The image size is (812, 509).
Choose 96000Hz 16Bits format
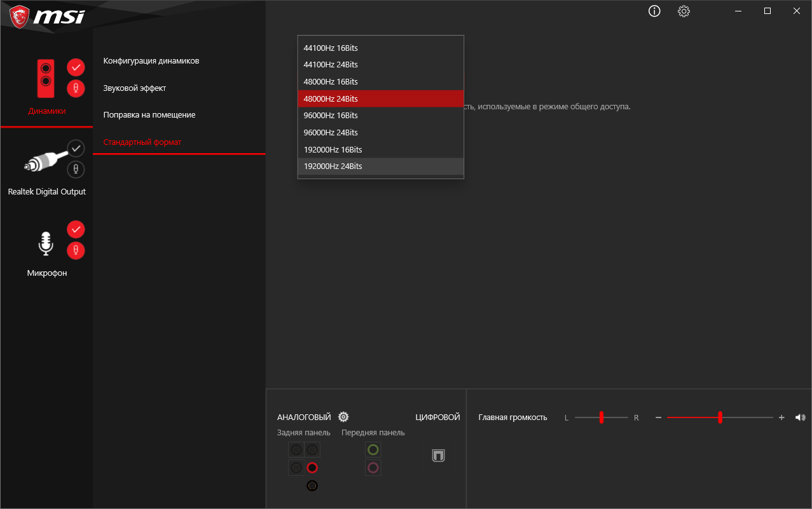381,115
